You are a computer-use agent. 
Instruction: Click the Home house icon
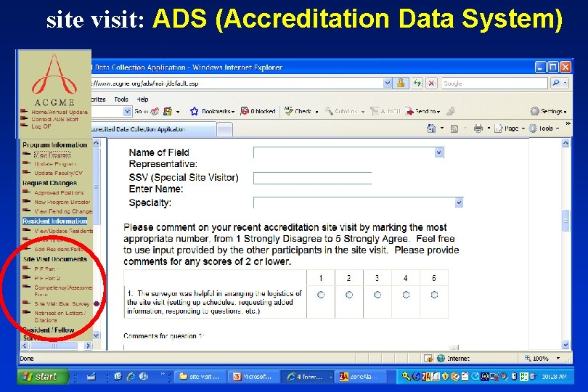pos(431,128)
